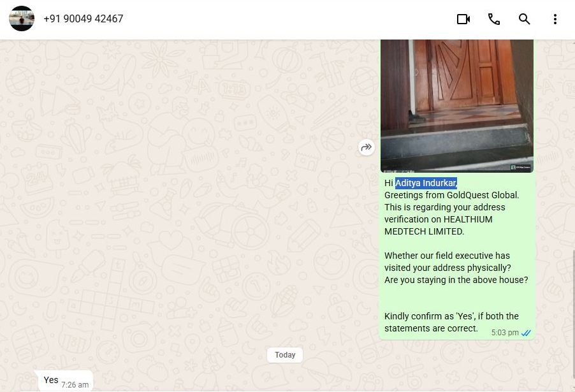Click the text 'MEDTECH LIMITED.'
This screenshot has width=575, height=392.
point(425,231)
